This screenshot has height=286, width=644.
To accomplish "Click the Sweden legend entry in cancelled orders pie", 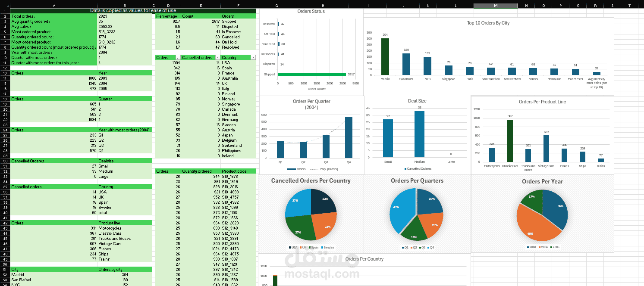I will pos(327,248).
